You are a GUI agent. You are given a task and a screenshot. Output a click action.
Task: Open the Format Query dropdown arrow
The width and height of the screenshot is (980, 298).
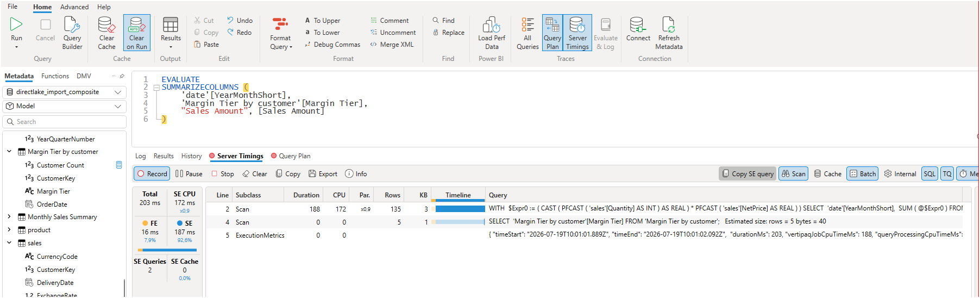[291, 47]
